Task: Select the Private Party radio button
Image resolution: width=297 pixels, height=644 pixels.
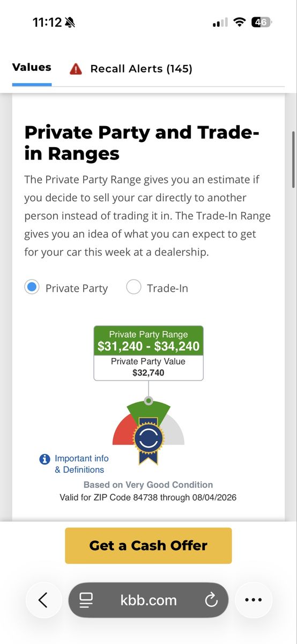Action: (x=32, y=287)
